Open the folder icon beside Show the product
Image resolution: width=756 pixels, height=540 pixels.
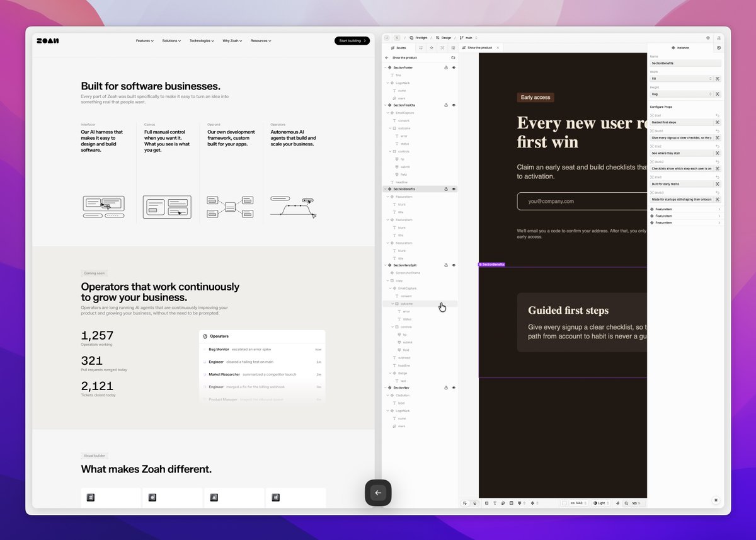coord(453,57)
